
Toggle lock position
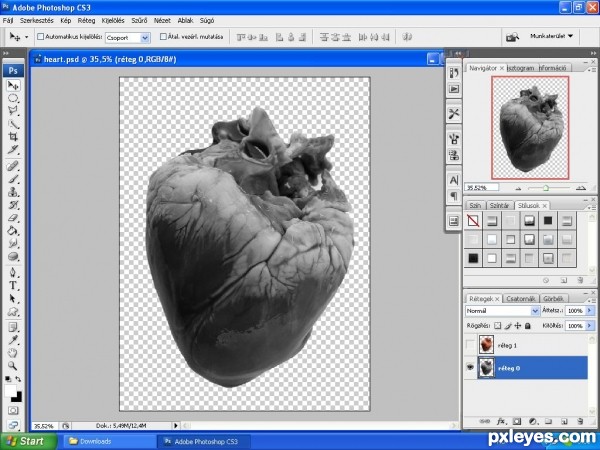(x=518, y=326)
